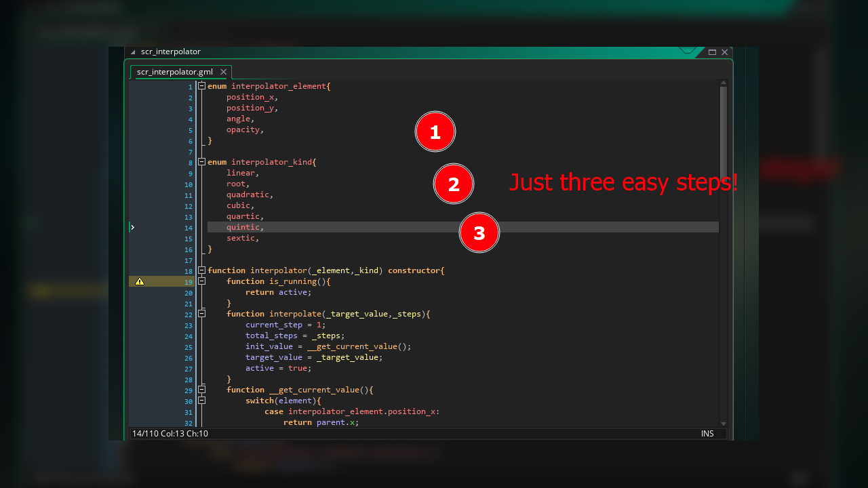
Task: Collapse the interpolator_element enum fold
Action: [x=202, y=86]
